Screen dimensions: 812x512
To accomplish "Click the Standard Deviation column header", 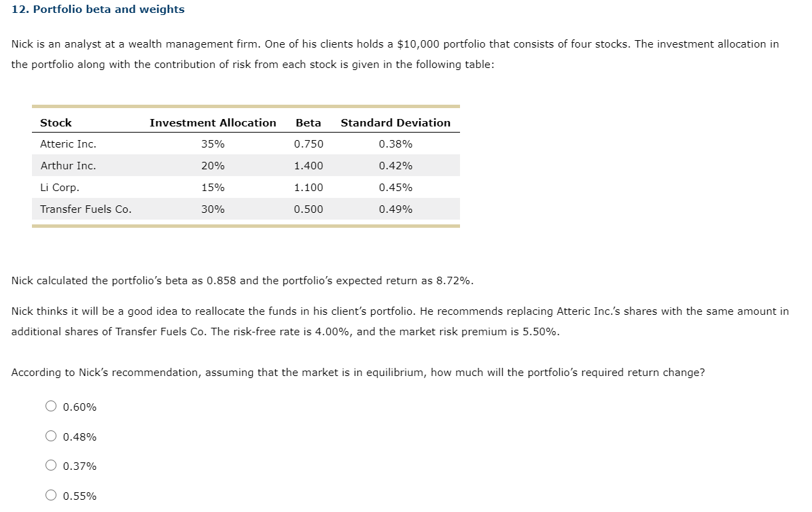I will pos(395,122).
